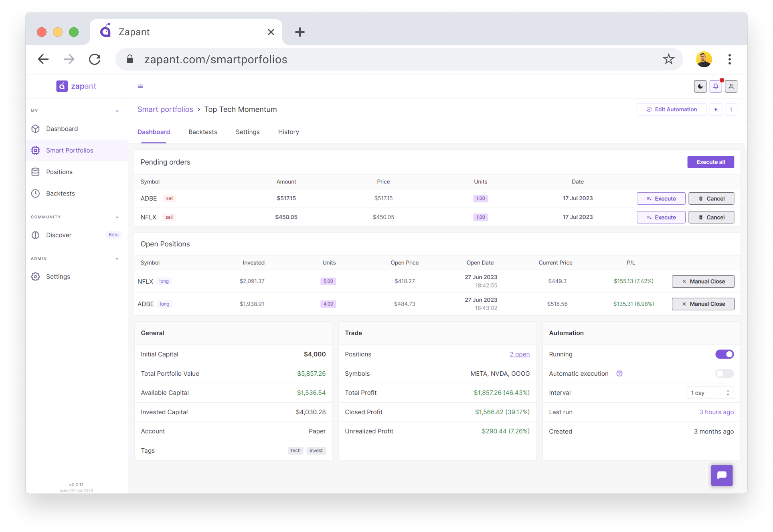The image size is (773, 532).
Task: Manual Close the ADBE long position
Action: click(x=703, y=304)
